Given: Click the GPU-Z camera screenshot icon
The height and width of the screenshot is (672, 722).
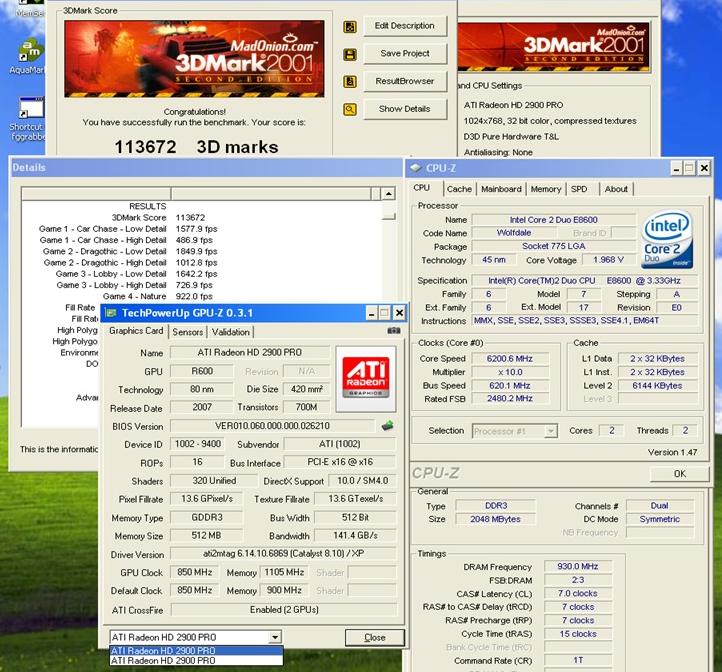Looking at the screenshot, I should [x=394, y=331].
